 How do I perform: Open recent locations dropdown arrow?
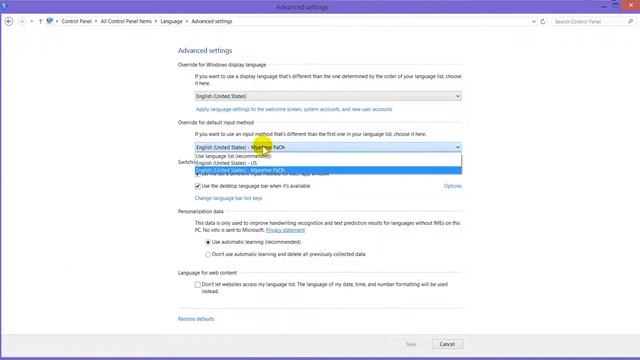[x=32, y=21]
